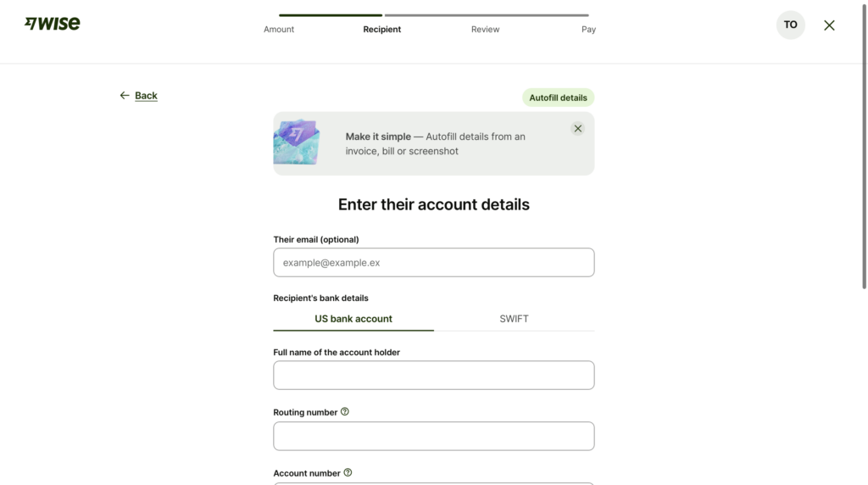Image resolution: width=868 pixels, height=485 pixels.
Task: Select the Review step label
Action: click(485, 30)
